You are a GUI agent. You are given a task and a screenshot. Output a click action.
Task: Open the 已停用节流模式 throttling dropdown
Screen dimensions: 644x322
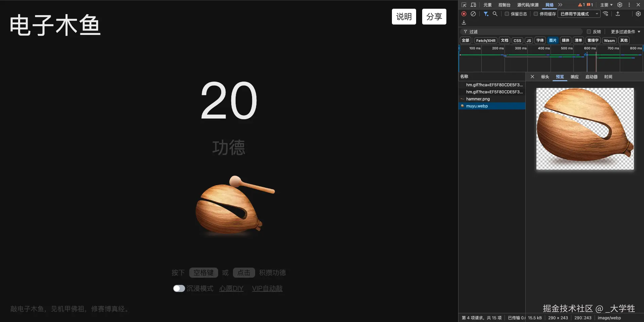tap(579, 14)
